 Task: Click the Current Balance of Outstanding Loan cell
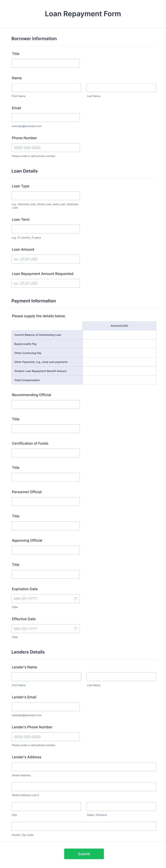[119, 335]
